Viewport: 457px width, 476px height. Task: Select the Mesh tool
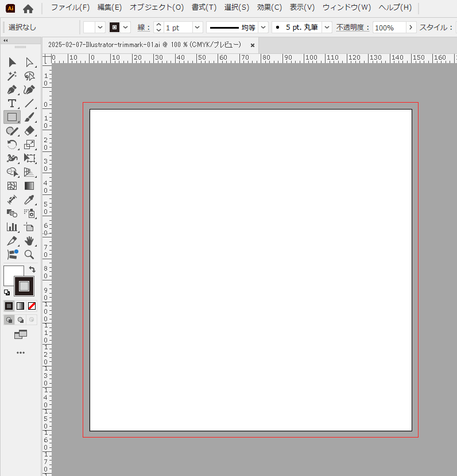coord(12,186)
